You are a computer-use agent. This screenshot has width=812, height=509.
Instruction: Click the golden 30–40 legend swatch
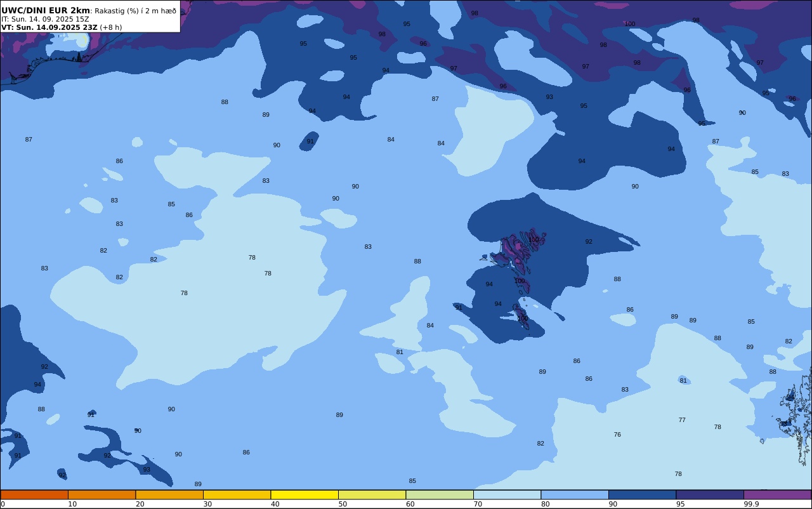[x=237, y=494]
